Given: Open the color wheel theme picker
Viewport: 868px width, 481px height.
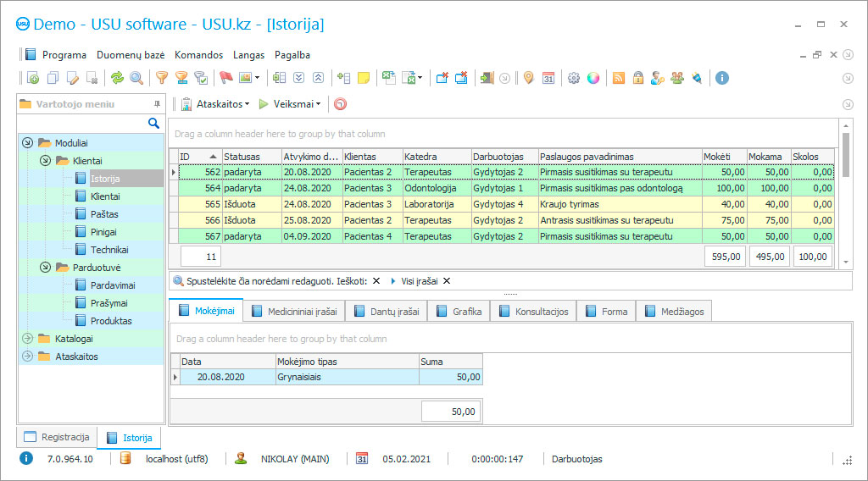Looking at the screenshot, I should click(x=593, y=78).
